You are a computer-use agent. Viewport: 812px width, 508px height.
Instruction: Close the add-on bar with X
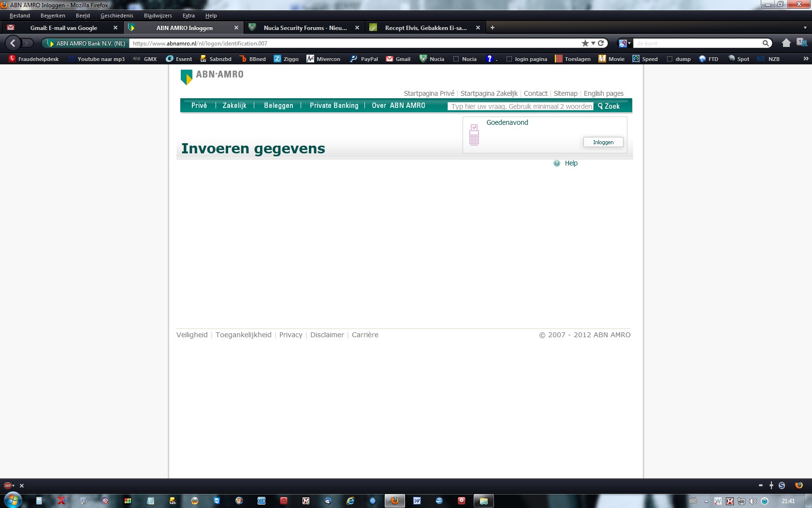coord(21,486)
